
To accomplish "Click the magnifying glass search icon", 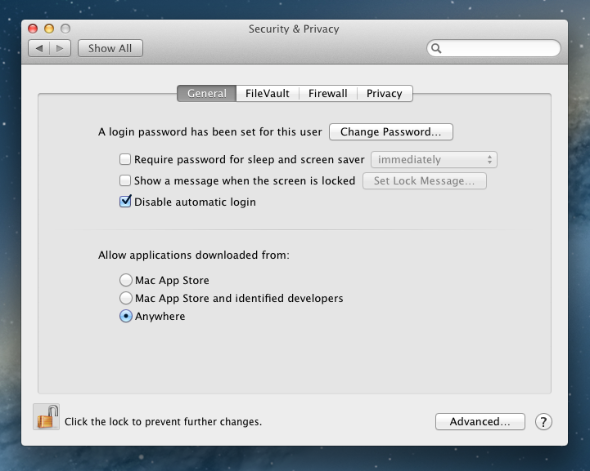I will (436, 48).
